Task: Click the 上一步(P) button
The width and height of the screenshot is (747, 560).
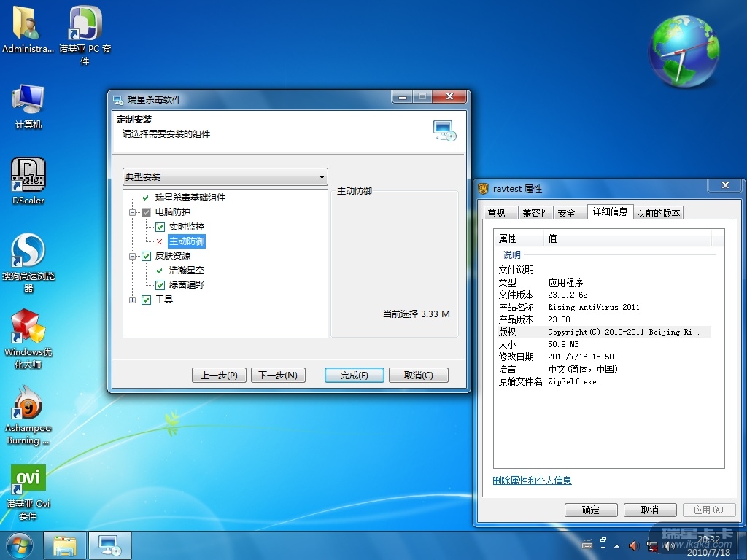Action: click(x=219, y=376)
